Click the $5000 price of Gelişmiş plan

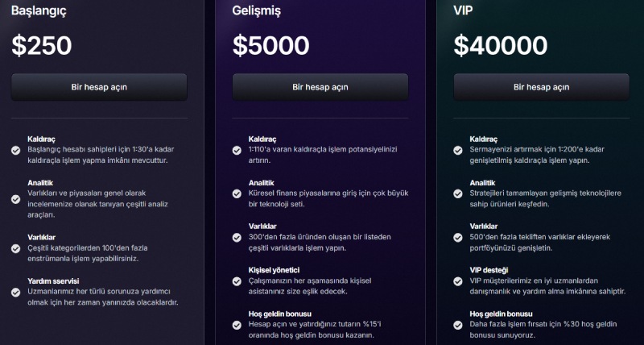click(270, 45)
